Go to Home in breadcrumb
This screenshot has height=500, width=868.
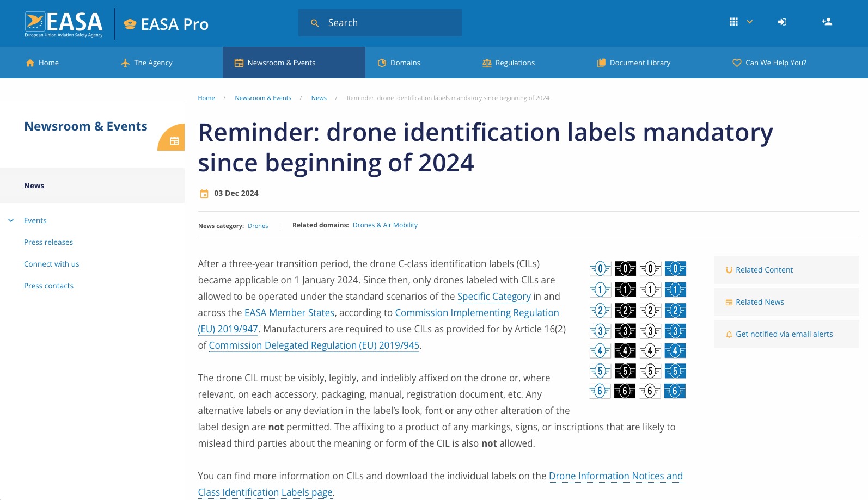point(206,98)
